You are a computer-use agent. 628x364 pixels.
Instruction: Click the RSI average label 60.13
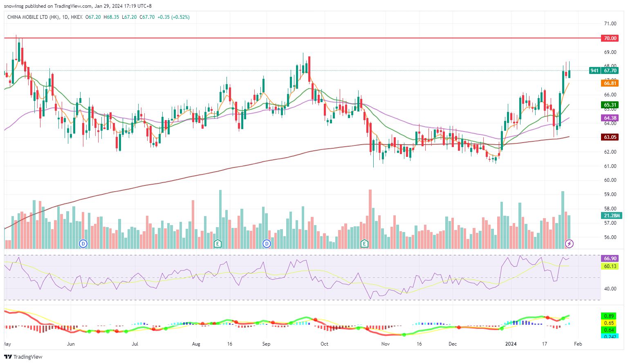click(x=610, y=266)
